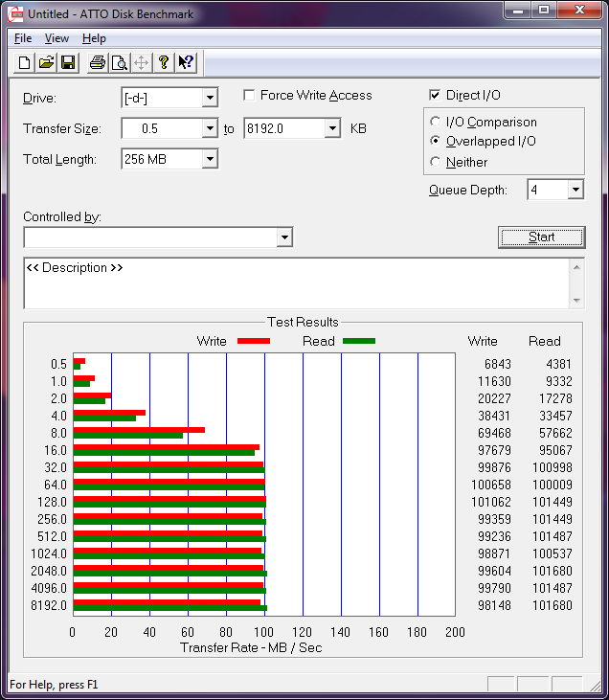609x700 pixels.
Task: Open the File menu
Action: [x=23, y=38]
